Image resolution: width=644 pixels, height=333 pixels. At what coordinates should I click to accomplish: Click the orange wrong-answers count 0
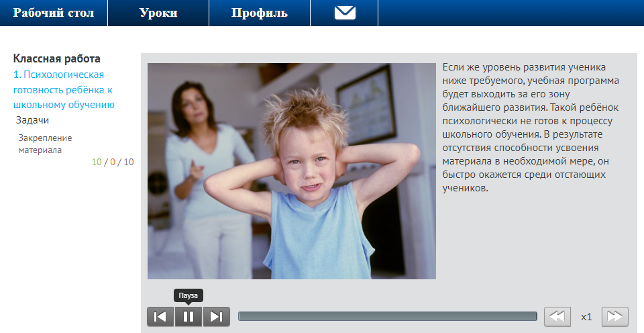tap(113, 162)
